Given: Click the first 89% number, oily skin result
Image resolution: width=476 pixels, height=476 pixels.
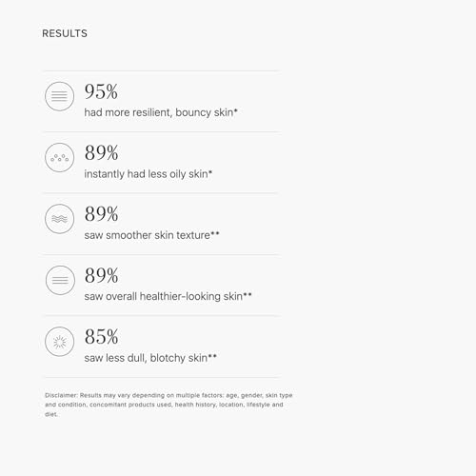Looking at the screenshot, I should (x=101, y=153).
